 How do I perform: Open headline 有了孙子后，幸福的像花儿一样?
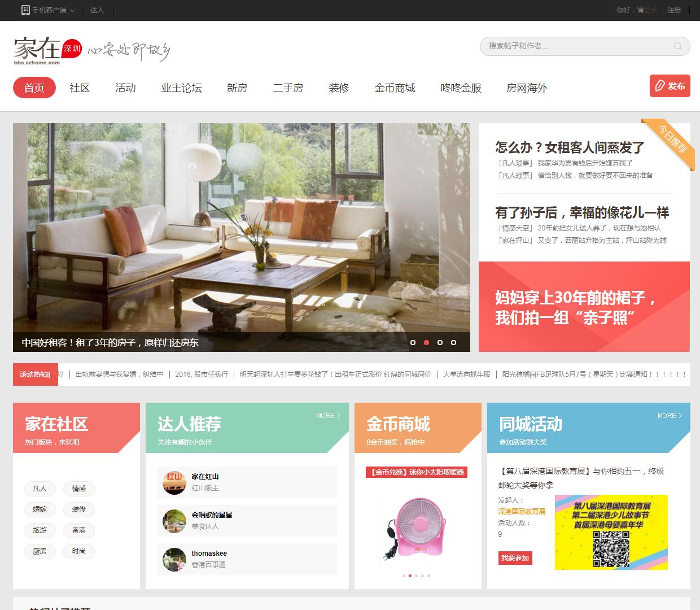pos(582,213)
